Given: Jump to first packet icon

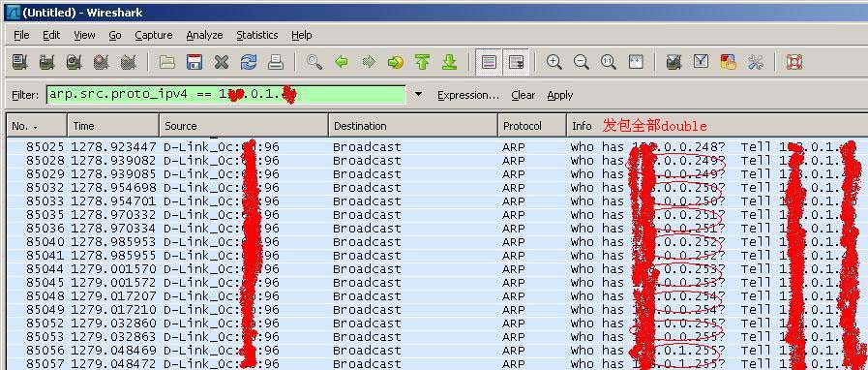Looking at the screenshot, I should tap(422, 62).
